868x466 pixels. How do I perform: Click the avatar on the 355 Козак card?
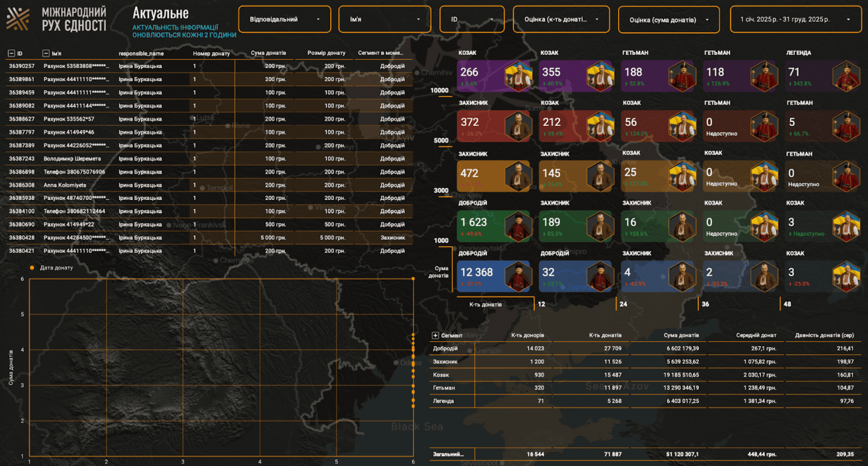[x=600, y=76]
